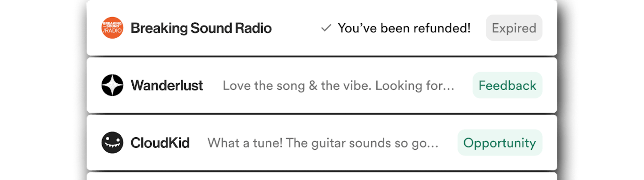Open the Wanderlust curator name
Image resolution: width=644 pixels, height=180 pixels.
coord(167,86)
